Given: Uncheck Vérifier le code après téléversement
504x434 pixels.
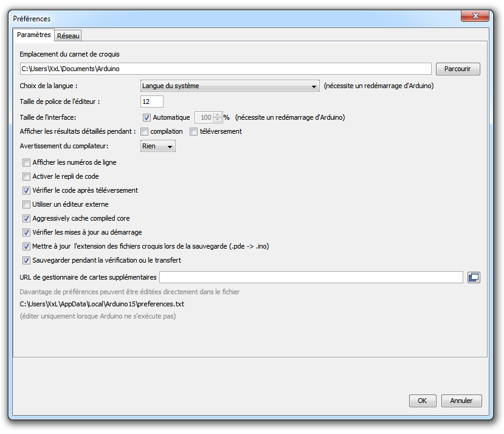Looking at the screenshot, I should [x=26, y=191].
